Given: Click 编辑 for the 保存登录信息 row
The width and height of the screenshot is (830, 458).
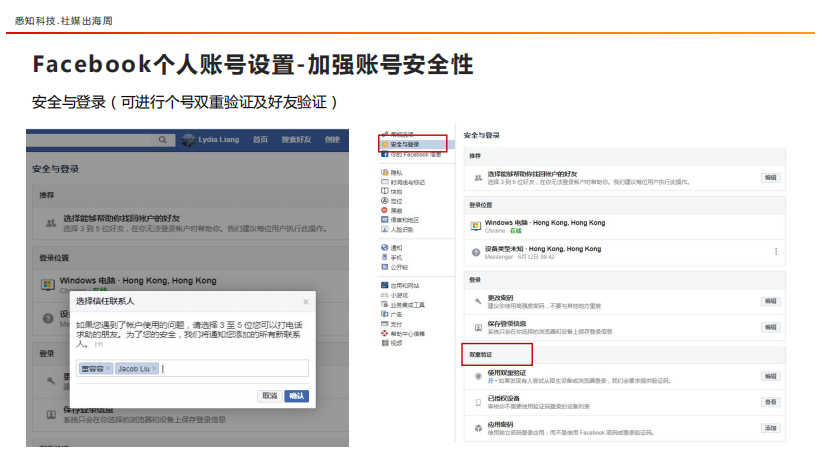Looking at the screenshot, I should (x=770, y=327).
